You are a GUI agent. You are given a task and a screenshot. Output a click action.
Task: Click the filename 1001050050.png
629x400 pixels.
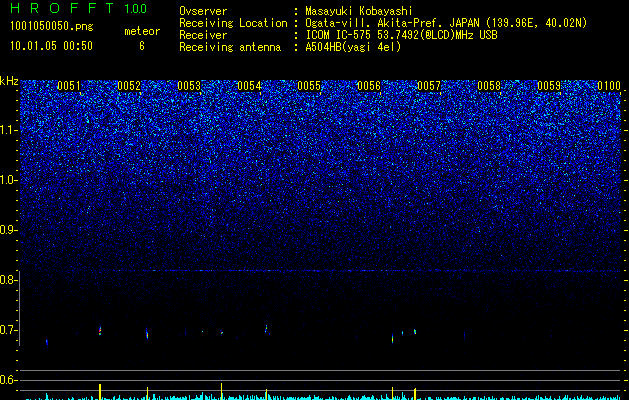click(52, 27)
